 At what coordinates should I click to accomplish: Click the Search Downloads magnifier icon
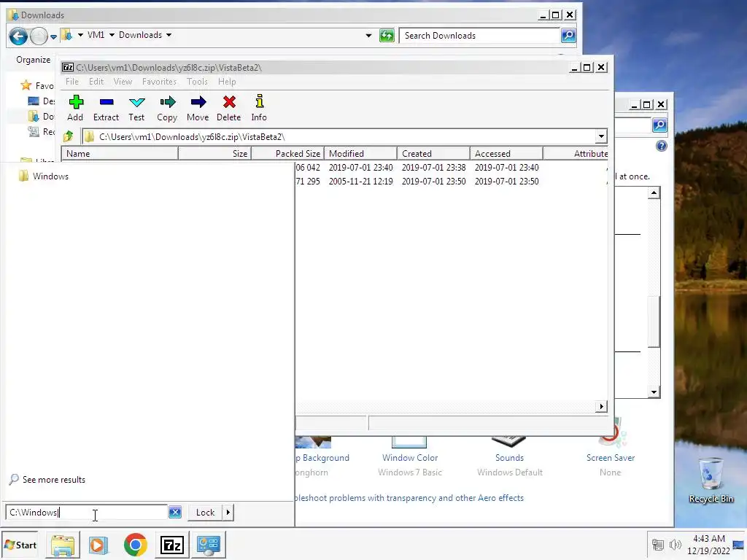(568, 35)
